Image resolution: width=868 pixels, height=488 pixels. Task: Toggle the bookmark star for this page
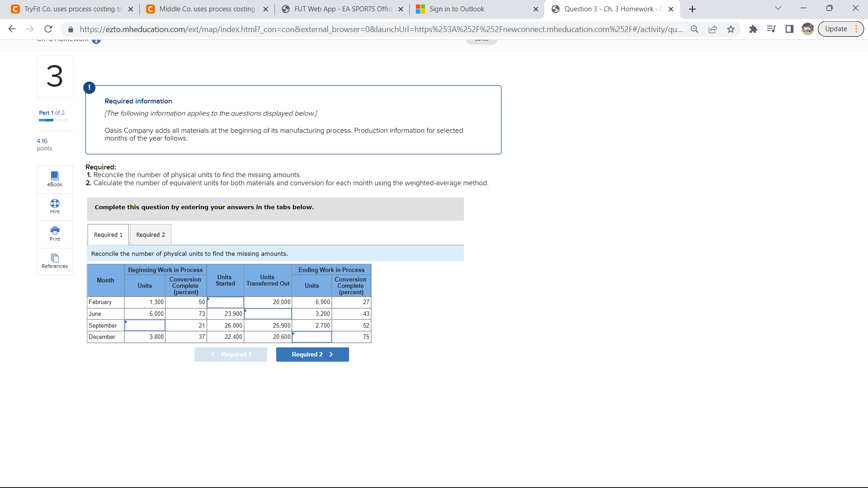731,28
